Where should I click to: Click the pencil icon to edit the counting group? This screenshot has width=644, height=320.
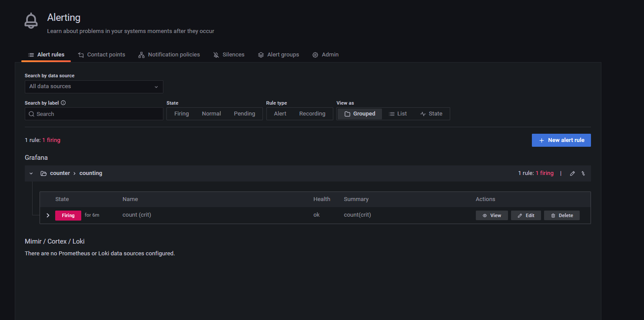(x=572, y=173)
